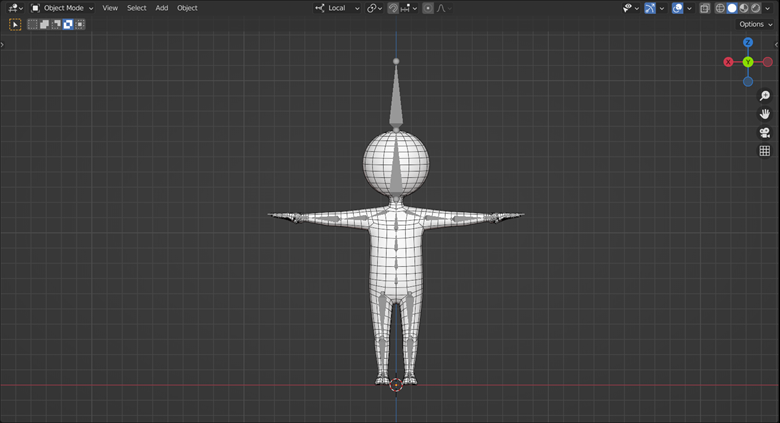Viewport: 780px width, 423px height.
Task: Switch to Wireframe shading mode
Action: coord(720,8)
